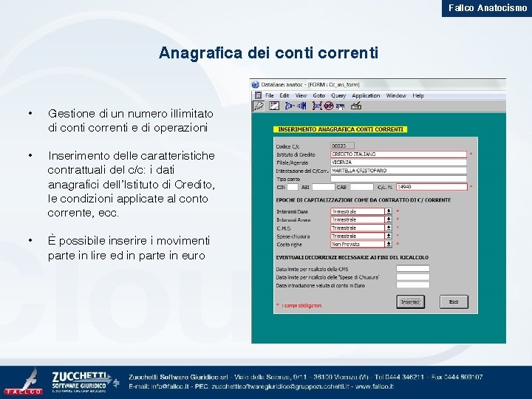
Task: Expand the C.M.S. dropdown
Action: (389, 228)
